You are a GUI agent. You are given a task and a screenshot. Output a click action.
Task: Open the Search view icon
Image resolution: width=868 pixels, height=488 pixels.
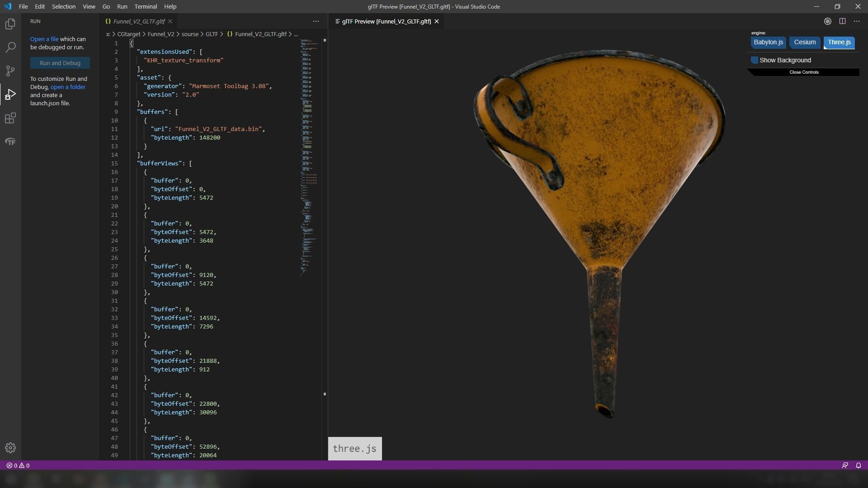click(x=10, y=47)
